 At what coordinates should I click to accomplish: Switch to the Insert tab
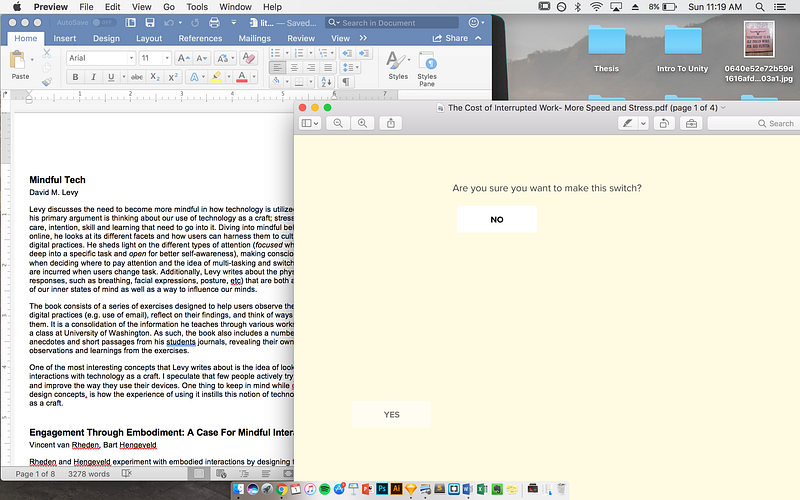click(x=64, y=38)
